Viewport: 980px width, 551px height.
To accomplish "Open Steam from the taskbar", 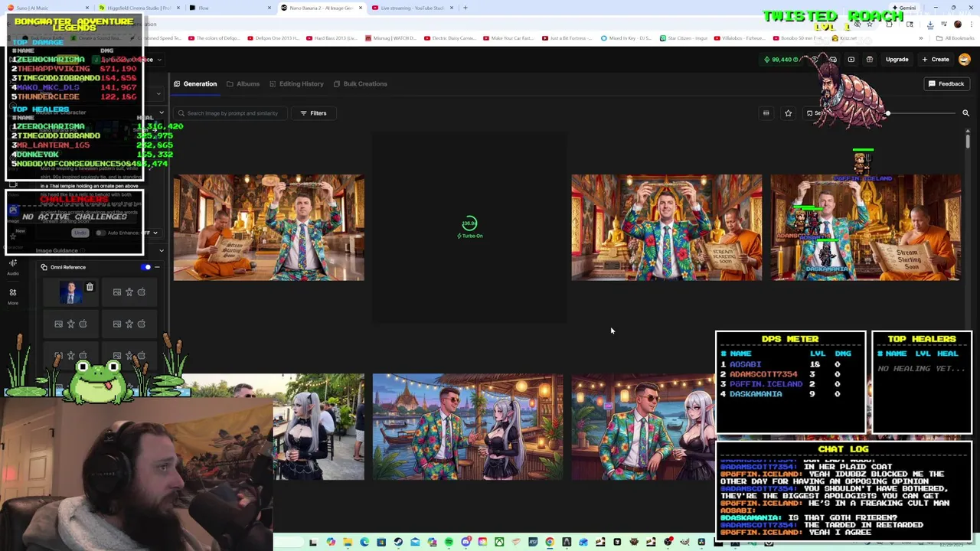I will tap(398, 542).
